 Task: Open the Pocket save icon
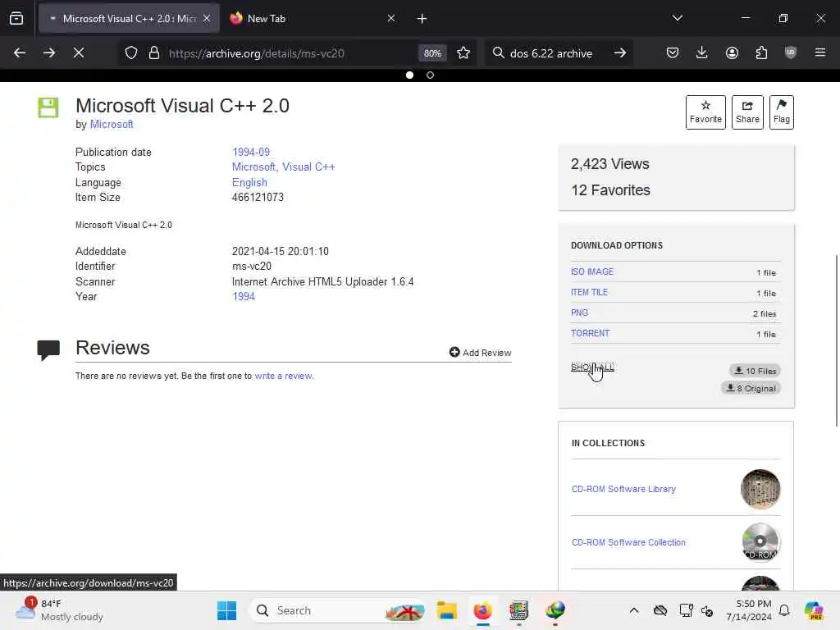673,52
